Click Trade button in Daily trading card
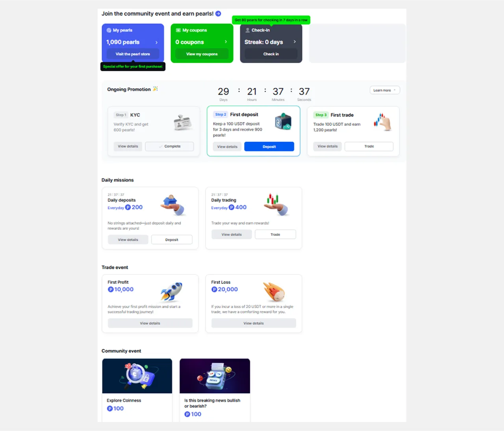Image resolution: width=504 pixels, height=431 pixels. coord(275,235)
